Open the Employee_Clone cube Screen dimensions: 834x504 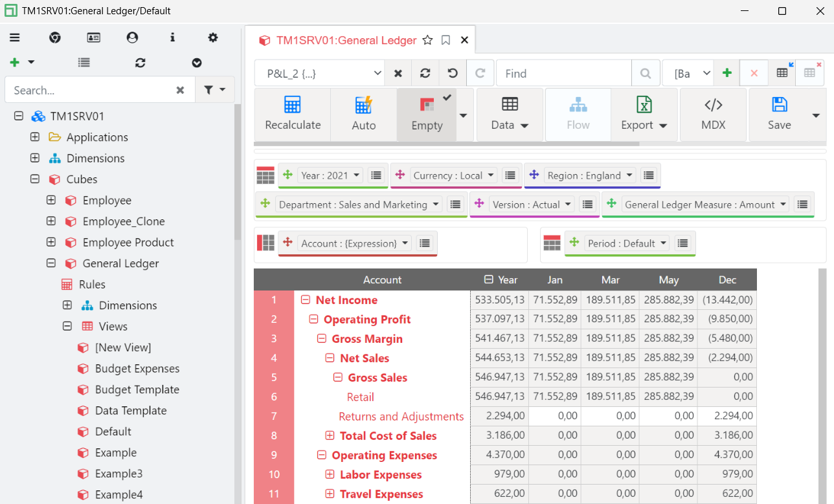coord(124,221)
